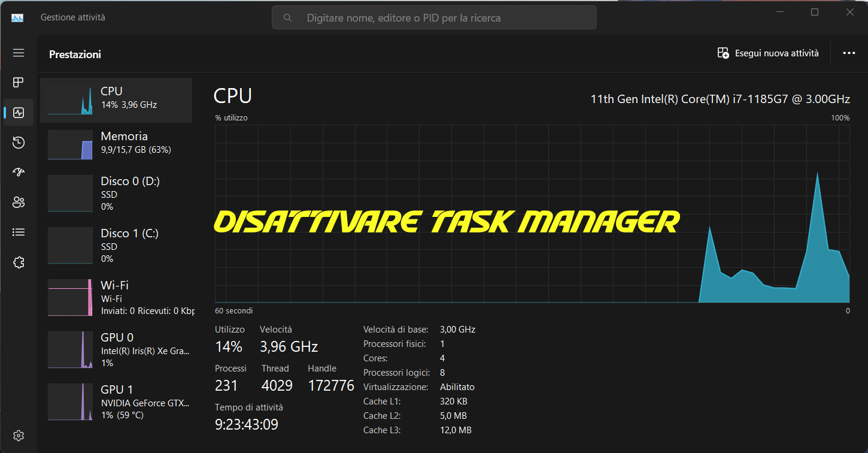
Task: Open the three-dot more options menu
Action: click(x=849, y=53)
